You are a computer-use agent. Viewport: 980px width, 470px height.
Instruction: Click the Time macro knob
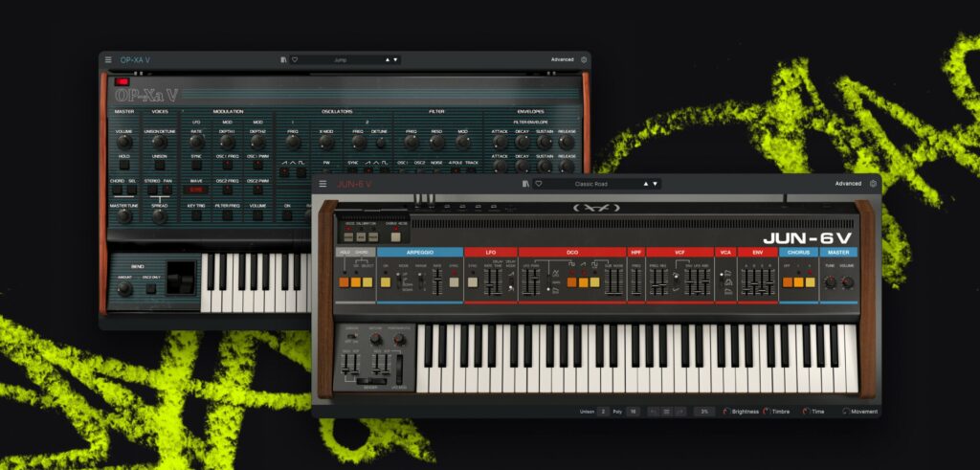806,412
